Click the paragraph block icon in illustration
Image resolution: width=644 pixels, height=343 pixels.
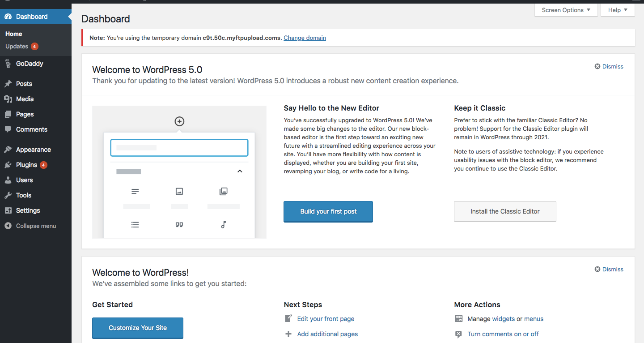135,191
